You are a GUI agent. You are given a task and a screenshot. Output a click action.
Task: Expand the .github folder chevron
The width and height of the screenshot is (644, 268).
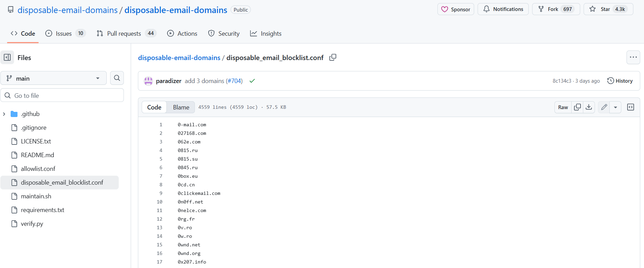[4, 114]
